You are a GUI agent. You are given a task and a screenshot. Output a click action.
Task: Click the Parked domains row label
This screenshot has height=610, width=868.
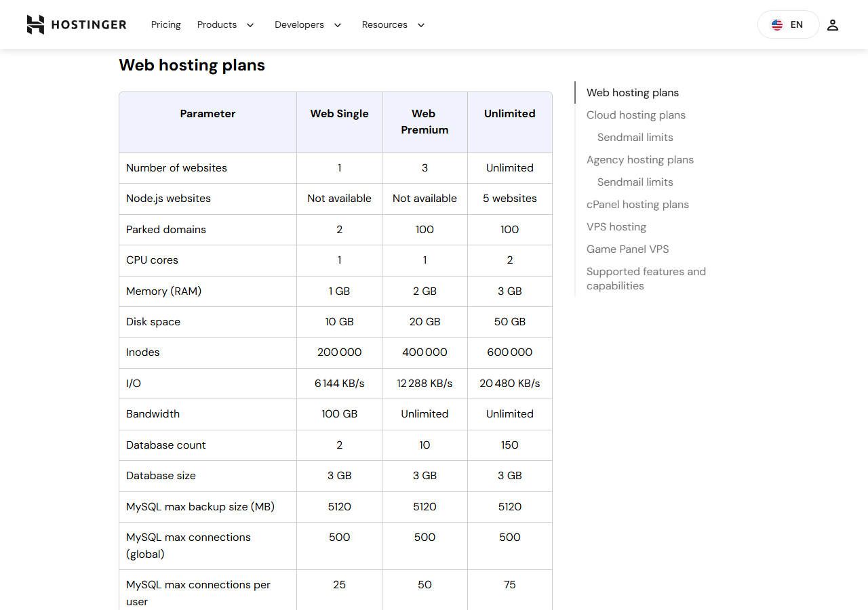166,230
